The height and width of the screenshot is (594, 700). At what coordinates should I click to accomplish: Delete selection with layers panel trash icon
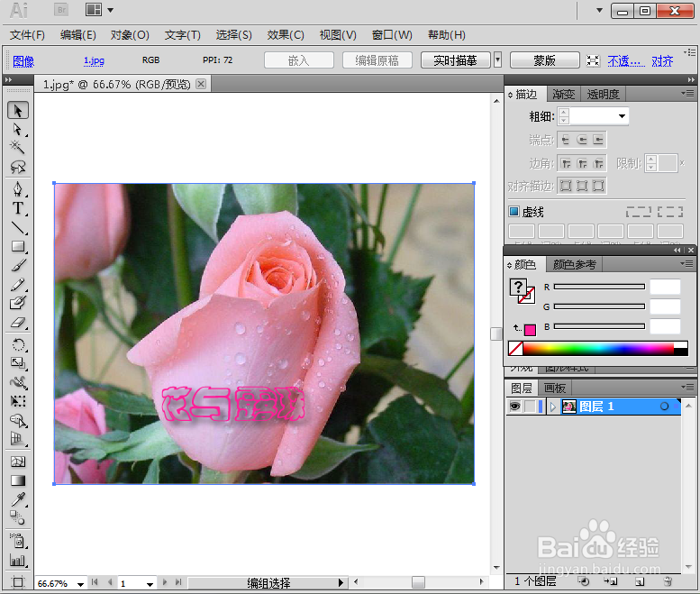point(668,581)
